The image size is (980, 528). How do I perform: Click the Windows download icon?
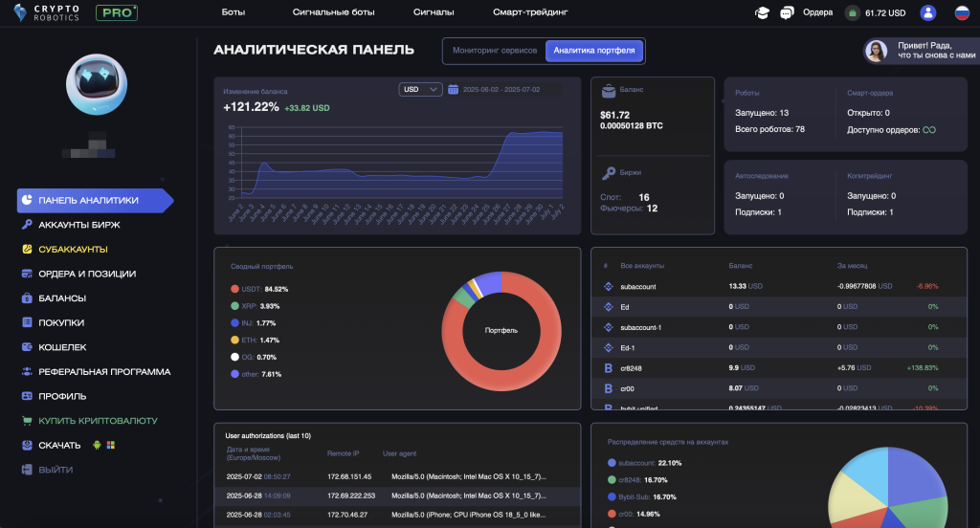[x=111, y=445]
